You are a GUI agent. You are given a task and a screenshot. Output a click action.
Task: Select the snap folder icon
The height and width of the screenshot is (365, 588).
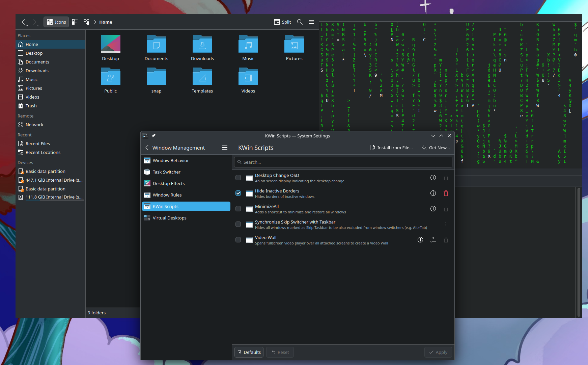click(x=157, y=77)
